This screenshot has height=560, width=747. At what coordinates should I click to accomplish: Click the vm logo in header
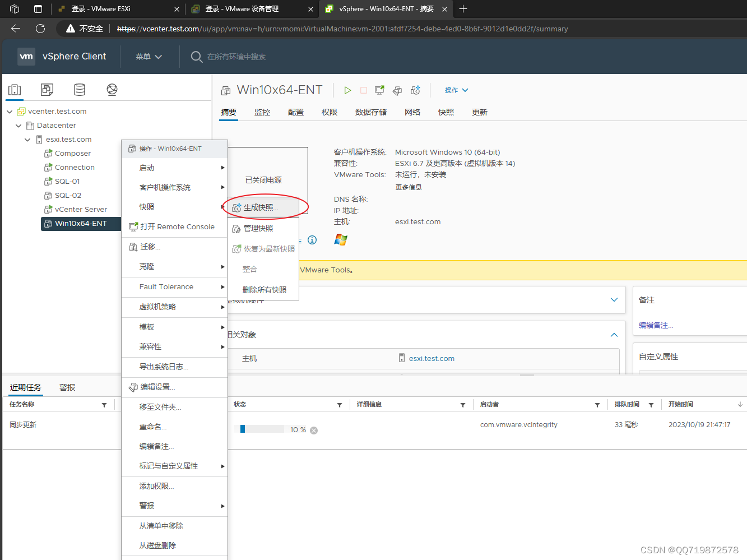point(26,56)
